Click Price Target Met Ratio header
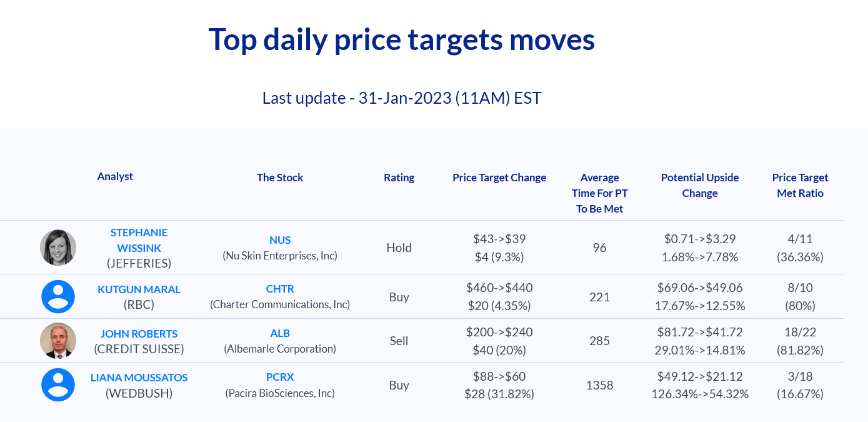 (x=800, y=185)
